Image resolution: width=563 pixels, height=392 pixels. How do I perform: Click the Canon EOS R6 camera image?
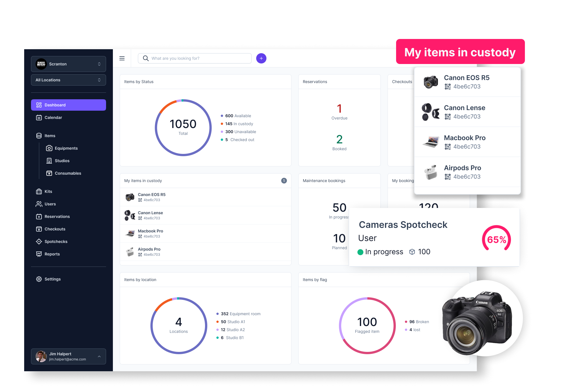click(477, 323)
